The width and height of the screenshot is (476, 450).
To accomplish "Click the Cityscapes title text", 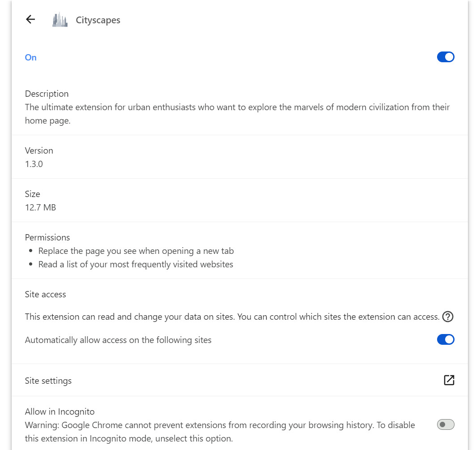I will 98,20.
